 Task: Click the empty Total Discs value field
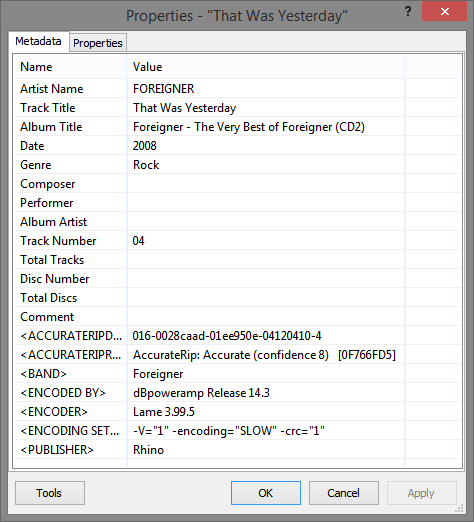click(266, 298)
